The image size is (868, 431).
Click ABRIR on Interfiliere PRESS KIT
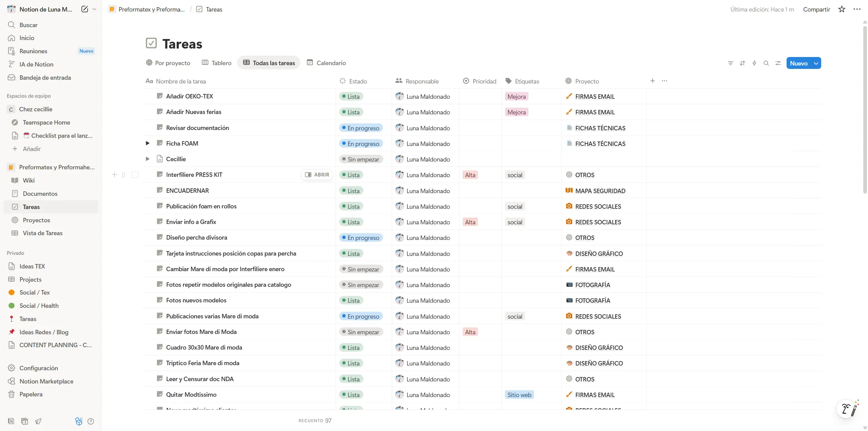tap(317, 175)
